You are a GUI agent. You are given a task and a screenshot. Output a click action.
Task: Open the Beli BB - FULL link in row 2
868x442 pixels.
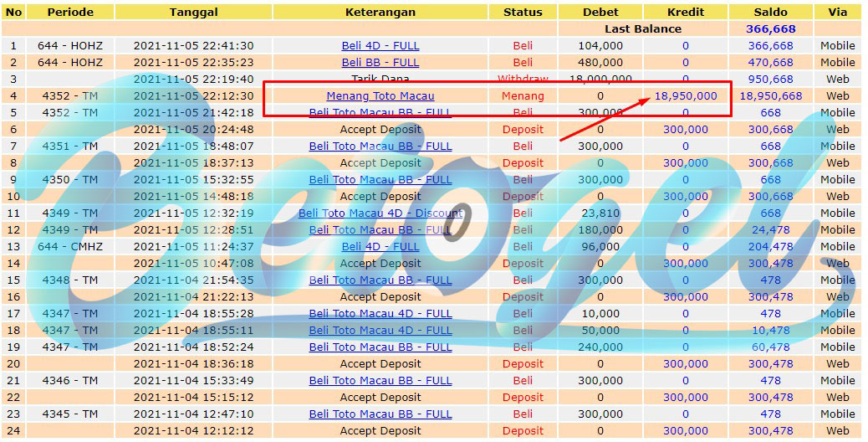380,63
